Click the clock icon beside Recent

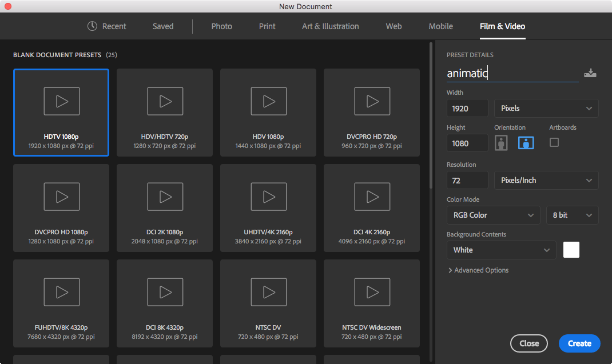pyautogui.click(x=92, y=26)
